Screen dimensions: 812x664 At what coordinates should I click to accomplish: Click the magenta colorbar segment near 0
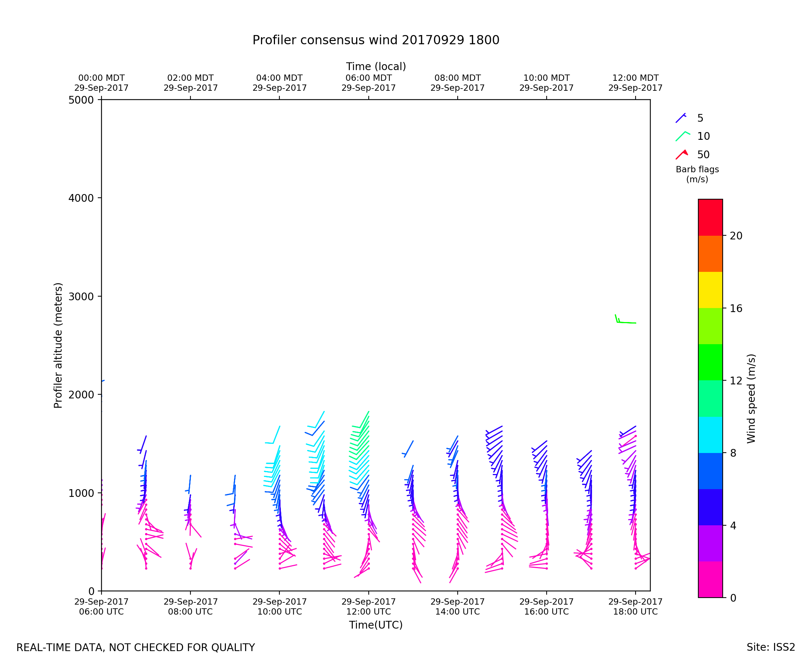710,579
